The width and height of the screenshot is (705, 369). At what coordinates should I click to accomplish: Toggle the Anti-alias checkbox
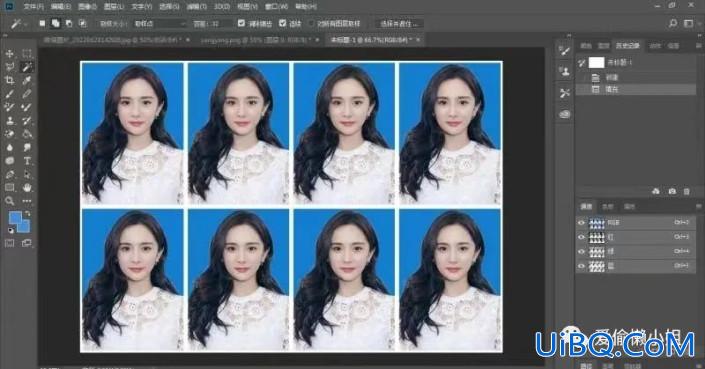tap(241, 23)
